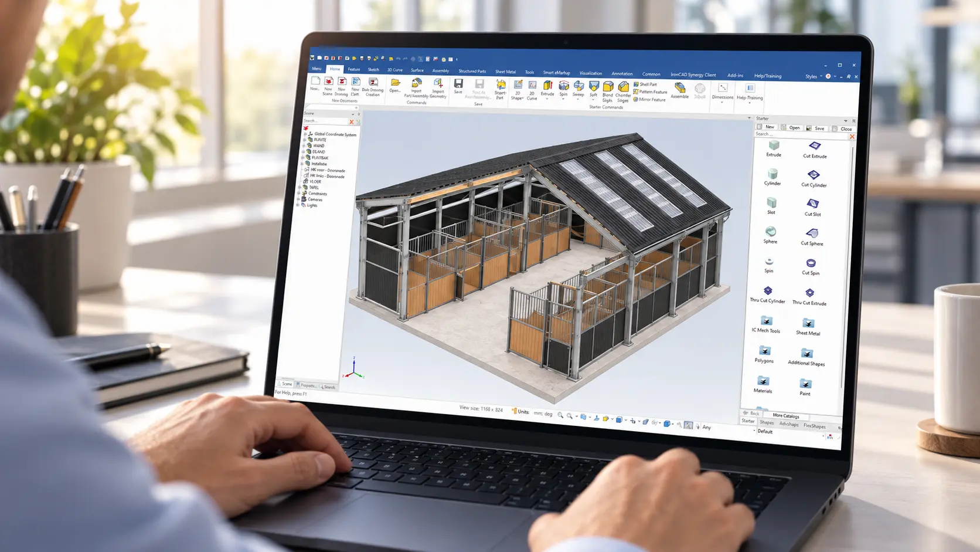Open the Visualization ribbon tab

[x=591, y=73]
